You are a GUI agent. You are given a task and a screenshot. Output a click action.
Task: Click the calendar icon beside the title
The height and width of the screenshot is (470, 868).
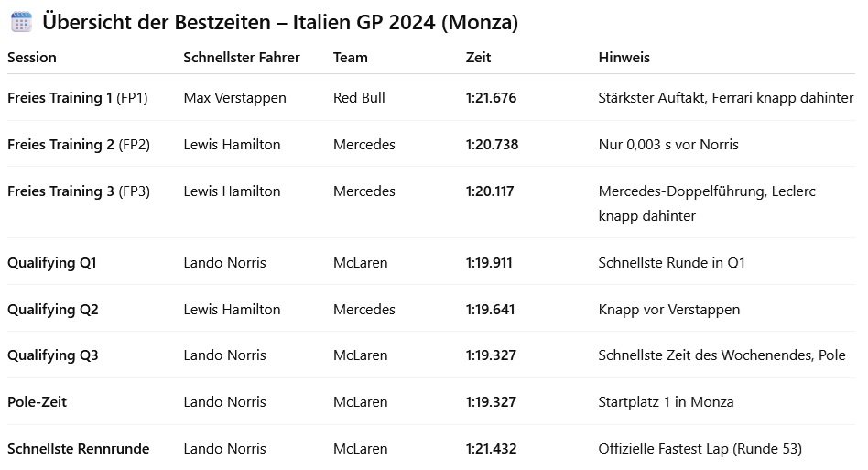(20, 22)
